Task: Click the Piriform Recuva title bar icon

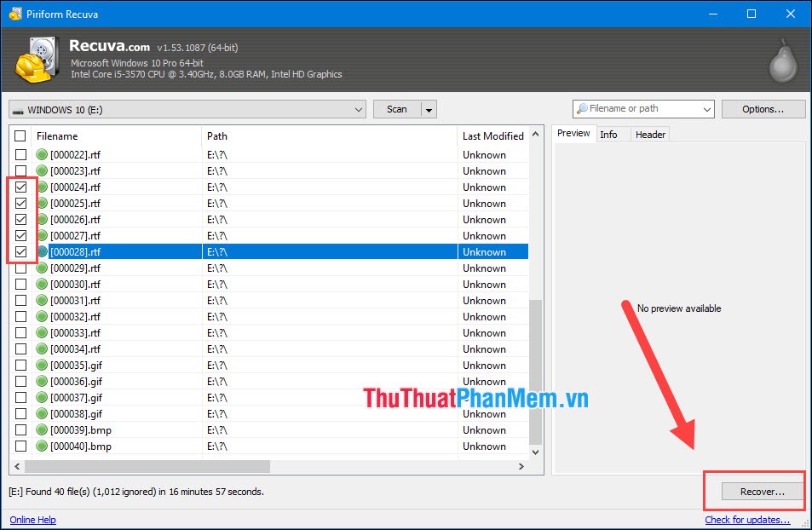Action: click(x=14, y=14)
